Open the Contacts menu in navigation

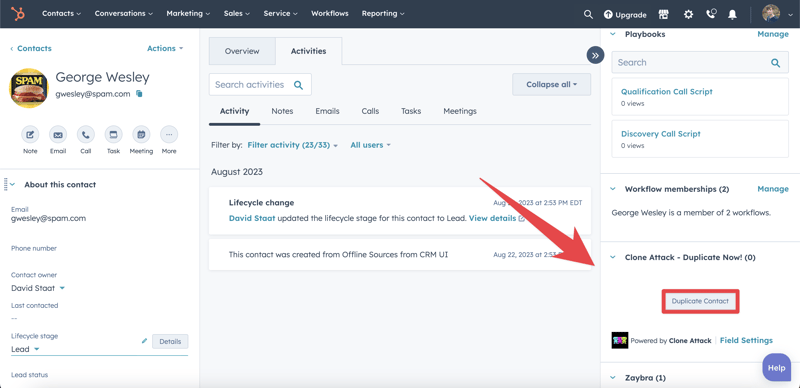[x=61, y=14]
